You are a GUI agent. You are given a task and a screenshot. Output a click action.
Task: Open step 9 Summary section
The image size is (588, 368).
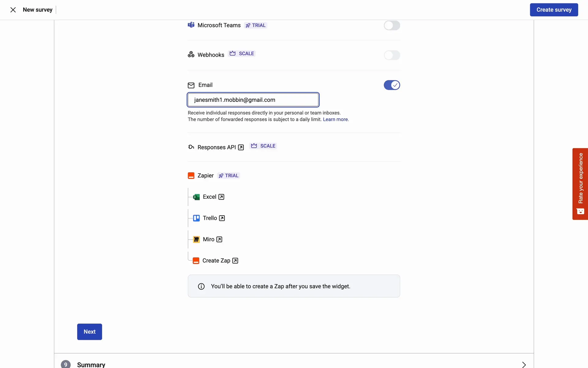click(x=91, y=364)
